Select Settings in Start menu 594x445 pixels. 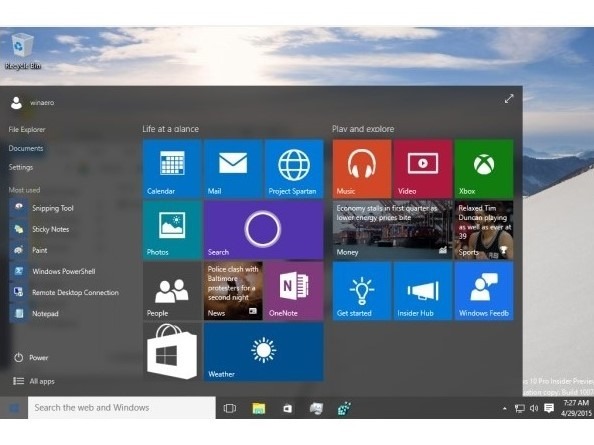[21, 167]
